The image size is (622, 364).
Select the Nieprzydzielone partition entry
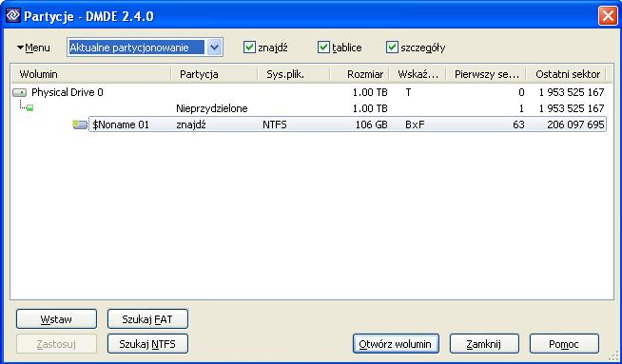pyautogui.click(x=212, y=108)
